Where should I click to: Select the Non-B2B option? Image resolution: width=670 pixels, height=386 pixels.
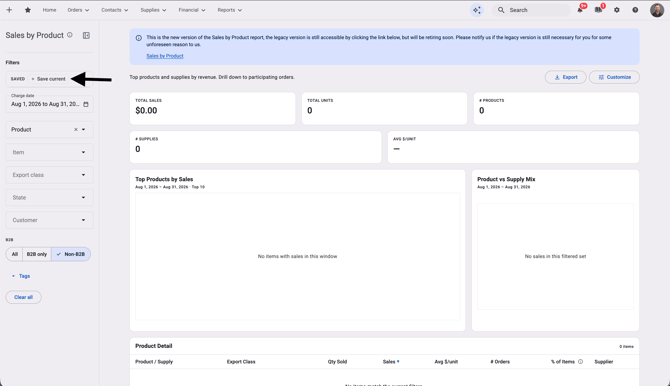(x=71, y=254)
